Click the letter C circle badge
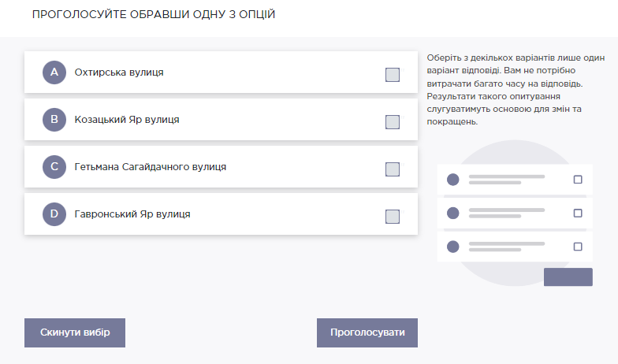618x364 pixels. click(54, 167)
